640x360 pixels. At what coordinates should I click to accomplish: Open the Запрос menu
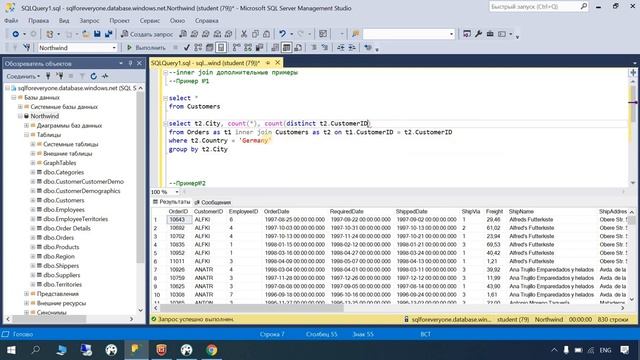pyautogui.click(x=89, y=20)
